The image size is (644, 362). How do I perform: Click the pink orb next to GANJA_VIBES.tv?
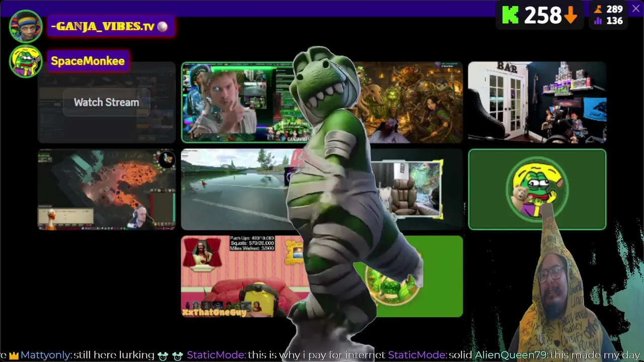[x=162, y=27]
